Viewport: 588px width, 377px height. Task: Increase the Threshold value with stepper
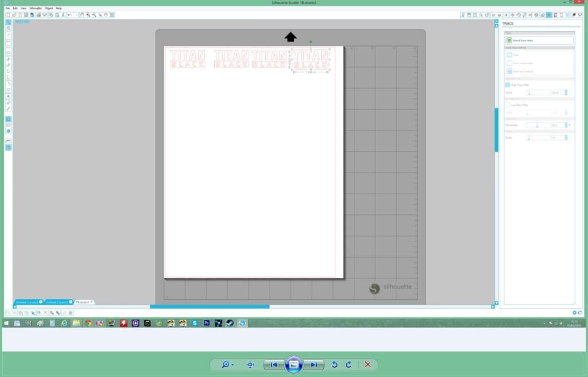click(x=566, y=124)
